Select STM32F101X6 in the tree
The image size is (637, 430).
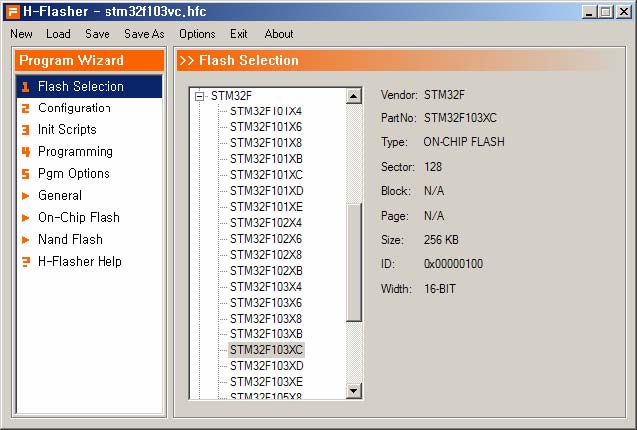click(x=266, y=127)
